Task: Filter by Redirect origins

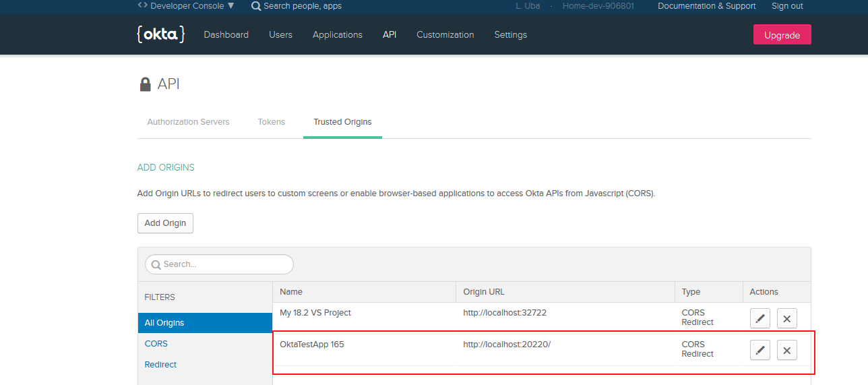Action: click(160, 365)
